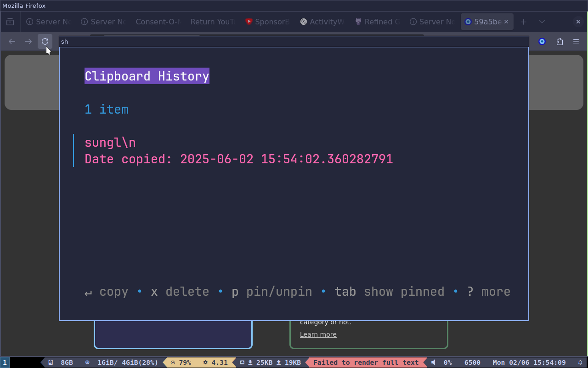Image resolution: width=588 pixels, height=368 pixels.
Task: Select the sungl clipboard entry
Action: pos(239,150)
